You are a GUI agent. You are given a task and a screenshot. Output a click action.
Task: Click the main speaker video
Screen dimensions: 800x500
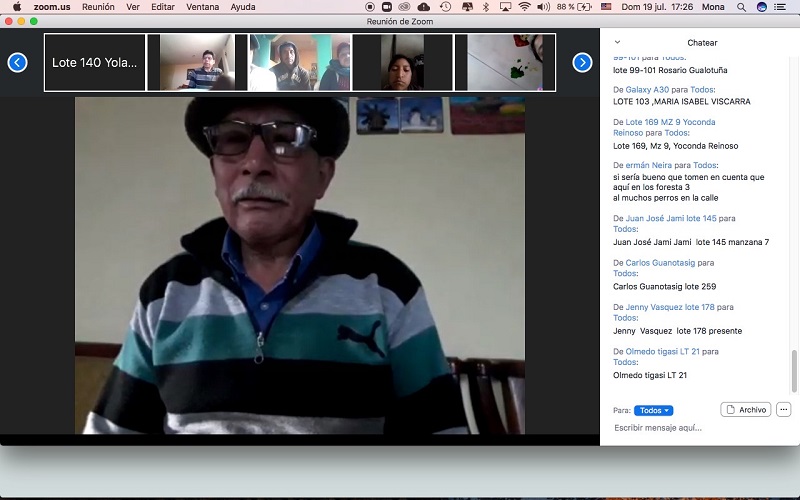pos(300,265)
